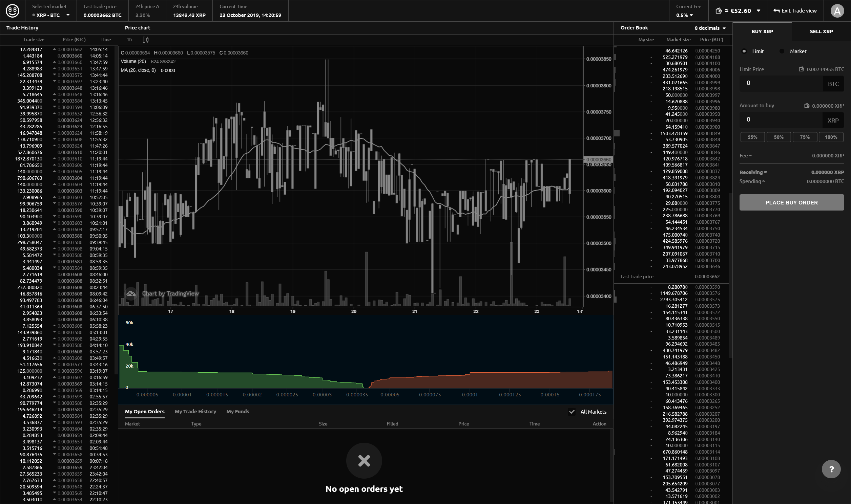Toggle All Markets checkbox in open orders
851x504 pixels.
point(572,412)
